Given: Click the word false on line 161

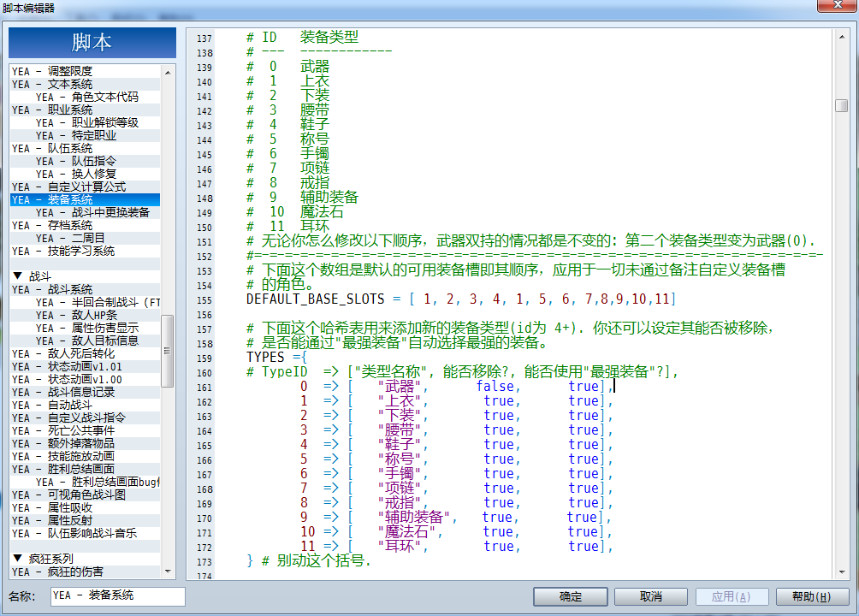Looking at the screenshot, I should click(495, 387).
